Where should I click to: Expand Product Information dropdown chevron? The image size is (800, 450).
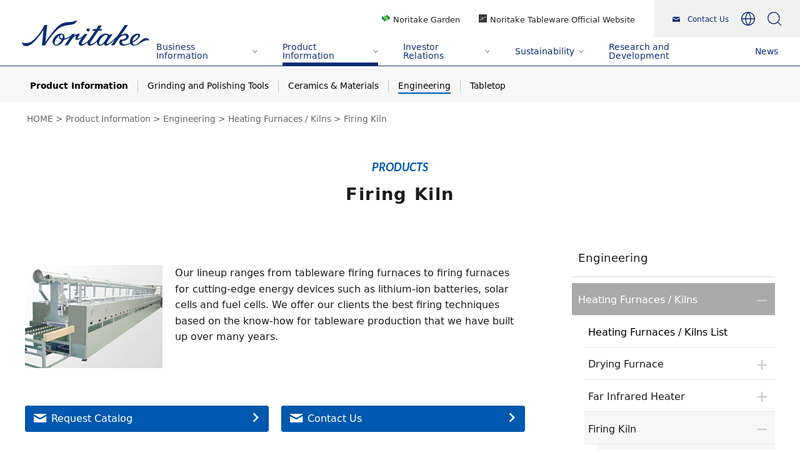[375, 52]
